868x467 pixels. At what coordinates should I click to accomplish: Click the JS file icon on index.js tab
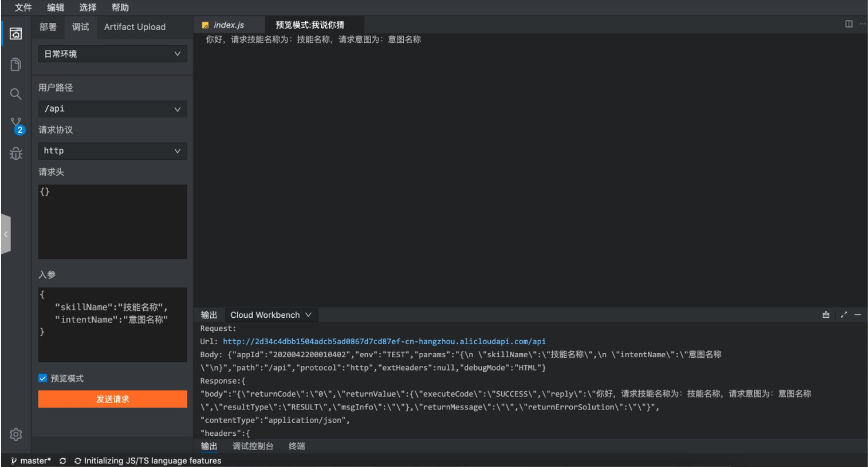(205, 25)
